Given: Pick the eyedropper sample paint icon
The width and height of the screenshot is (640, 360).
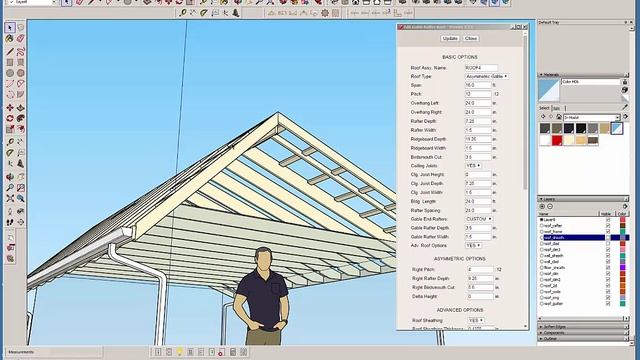Looking at the screenshot, I should click(625, 107).
